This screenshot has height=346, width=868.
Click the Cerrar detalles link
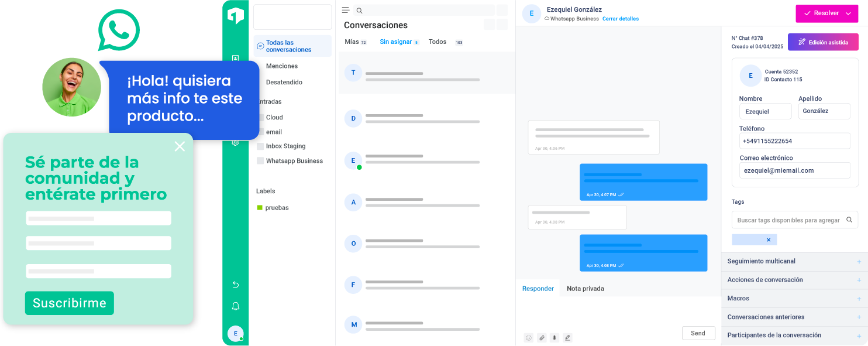pos(620,19)
